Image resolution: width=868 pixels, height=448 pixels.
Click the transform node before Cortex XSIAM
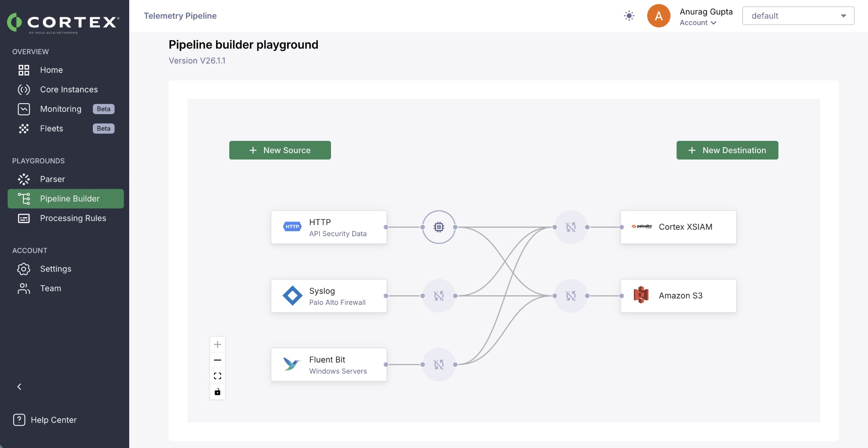click(571, 227)
